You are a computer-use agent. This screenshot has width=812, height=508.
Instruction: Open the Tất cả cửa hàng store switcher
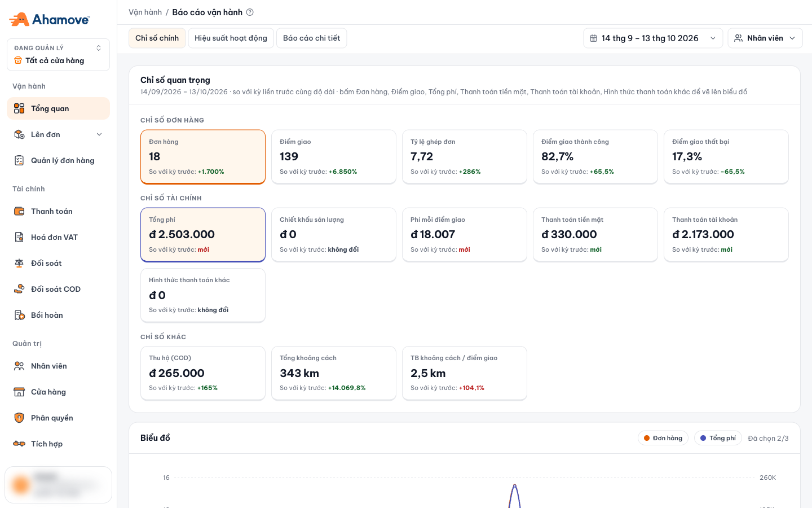[x=58, y=55]
